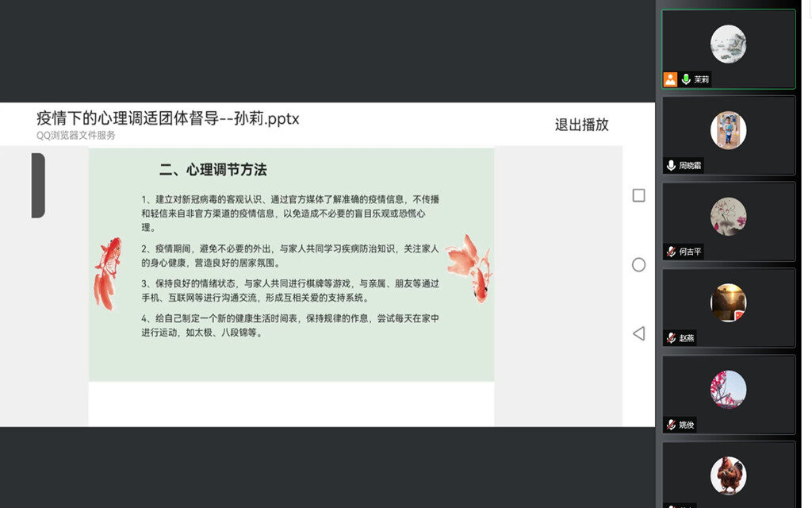Select 周晓霜's child photo avatar
Image resolution: width=812 pixels, height=508 pixels.
pyautogui.click(x=728, y=130)
